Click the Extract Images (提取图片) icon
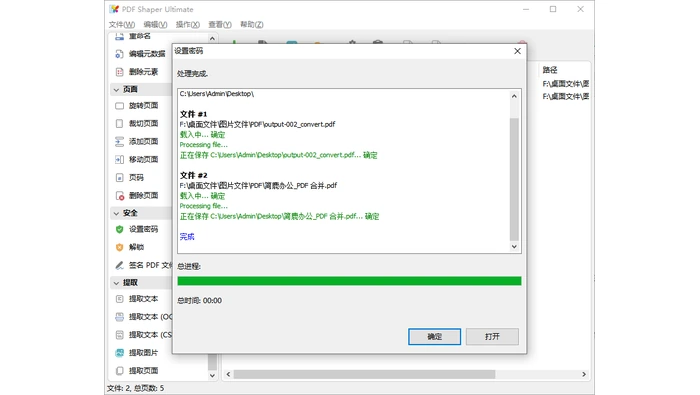 119,353
